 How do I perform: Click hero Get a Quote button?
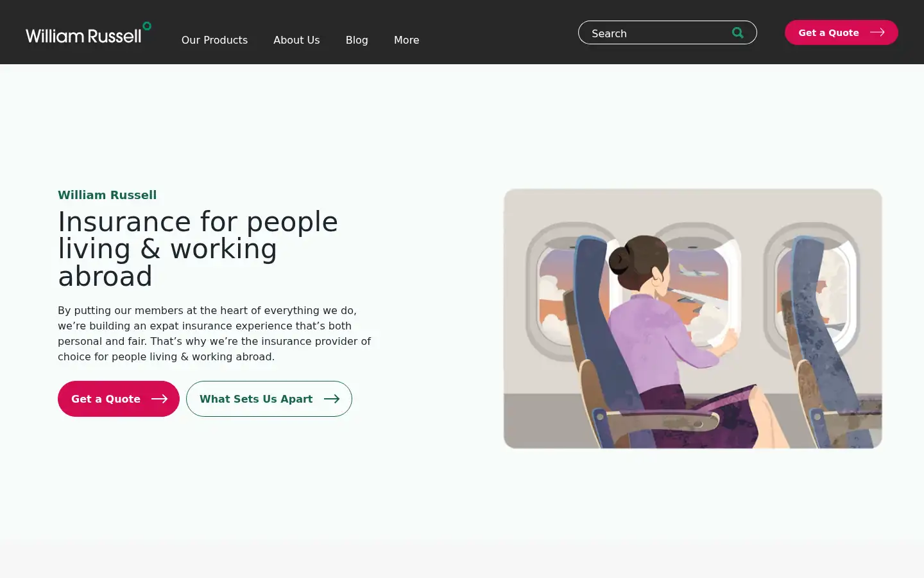(119, 399)
